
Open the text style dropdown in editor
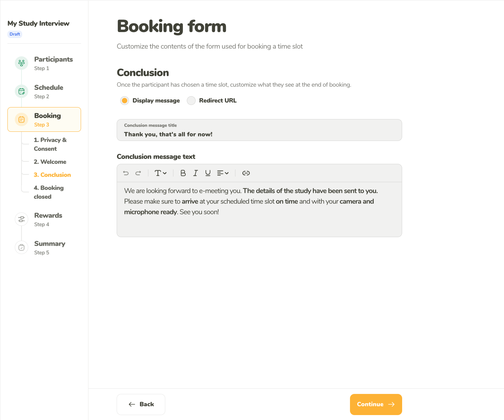(x=161, y=173)
